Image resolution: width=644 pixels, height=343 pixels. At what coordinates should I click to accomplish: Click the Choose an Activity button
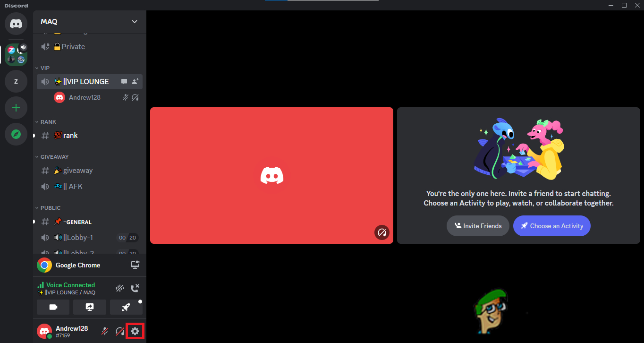coord(552,226)
